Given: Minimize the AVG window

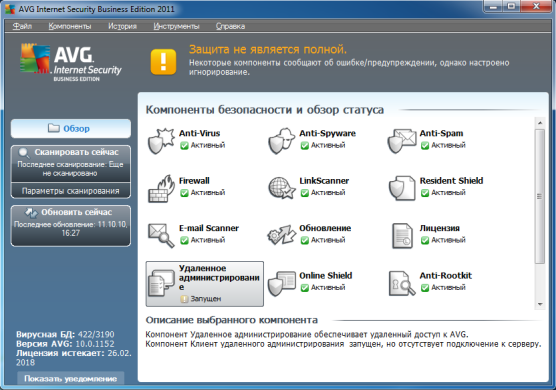Looking at the screenshot, I should pyautogui.click(x=494, y=6).
